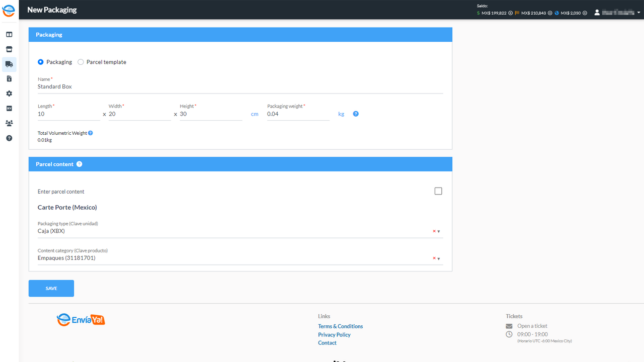Add funds next to MX$ 210,843 balance

pyautogui.click(x=550, y=13)
